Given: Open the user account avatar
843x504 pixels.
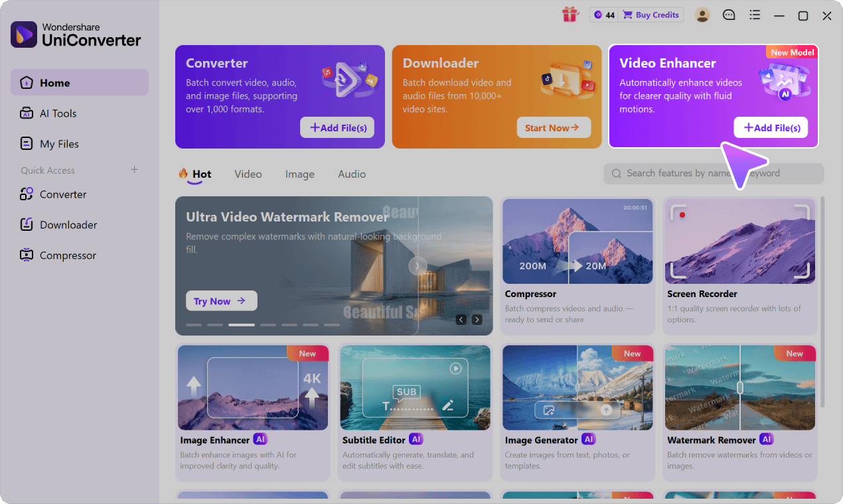Looking at the screenshot, I should [x=702, y=15].
